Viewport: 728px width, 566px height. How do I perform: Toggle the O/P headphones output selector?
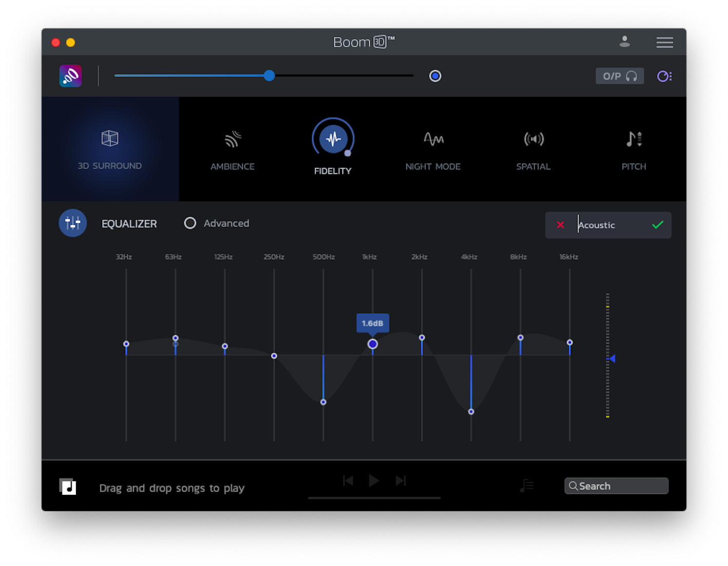619,76
